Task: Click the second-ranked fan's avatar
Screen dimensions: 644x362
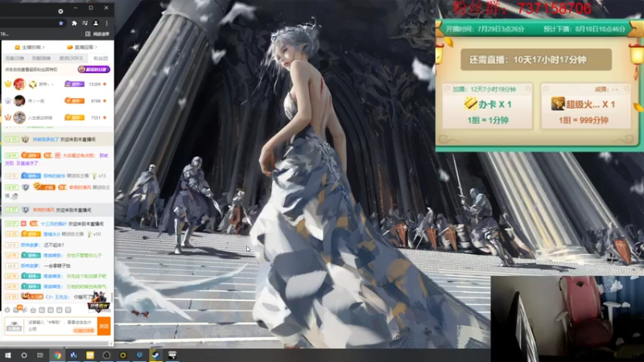Action: point(19,101)
